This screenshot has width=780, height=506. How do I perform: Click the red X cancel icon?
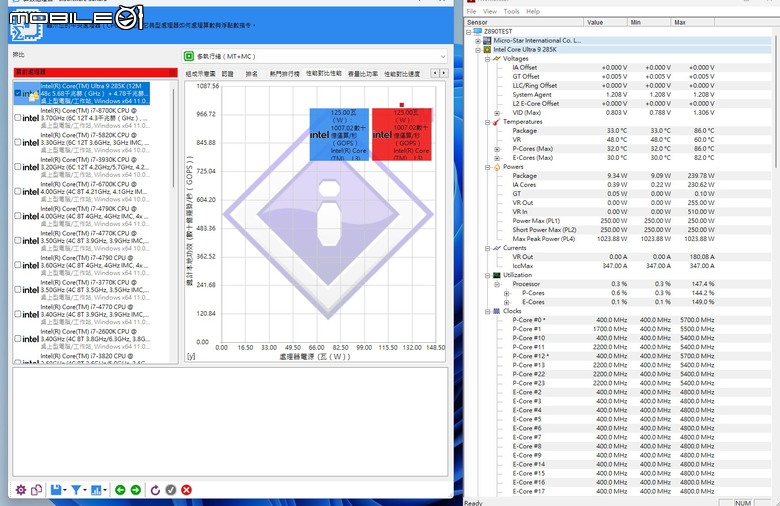(187, 490)
